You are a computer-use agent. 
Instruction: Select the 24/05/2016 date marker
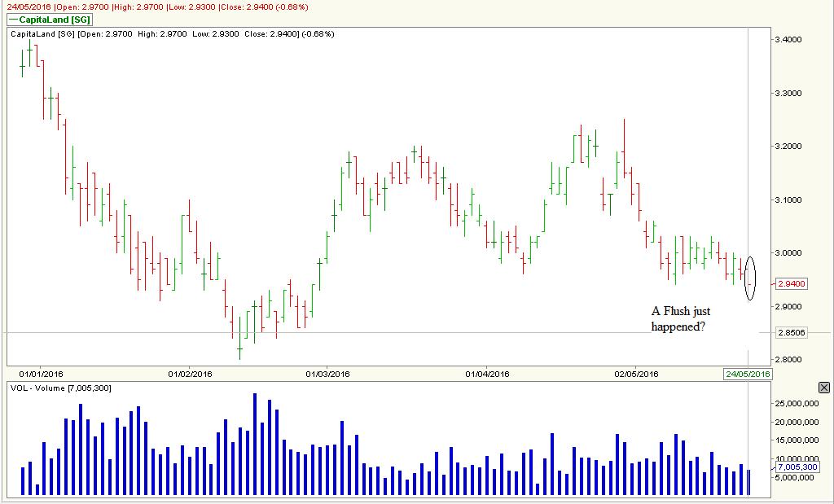(x=748, y=374)
